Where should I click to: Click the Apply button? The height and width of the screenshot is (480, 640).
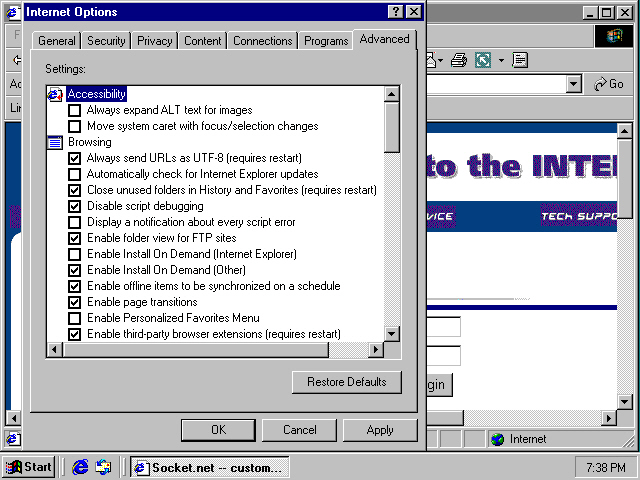click(x=380, y=430)
